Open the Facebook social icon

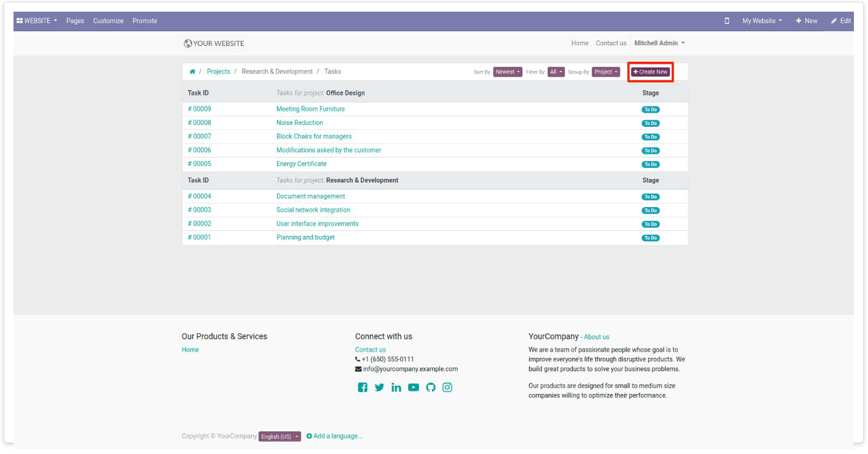pos(363,387)
